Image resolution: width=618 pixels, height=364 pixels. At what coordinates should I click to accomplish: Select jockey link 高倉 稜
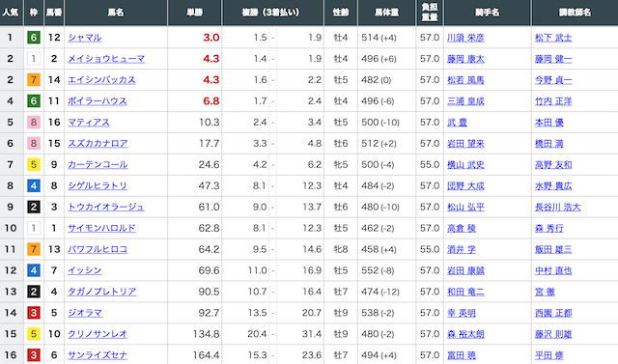tap(462, 229)
